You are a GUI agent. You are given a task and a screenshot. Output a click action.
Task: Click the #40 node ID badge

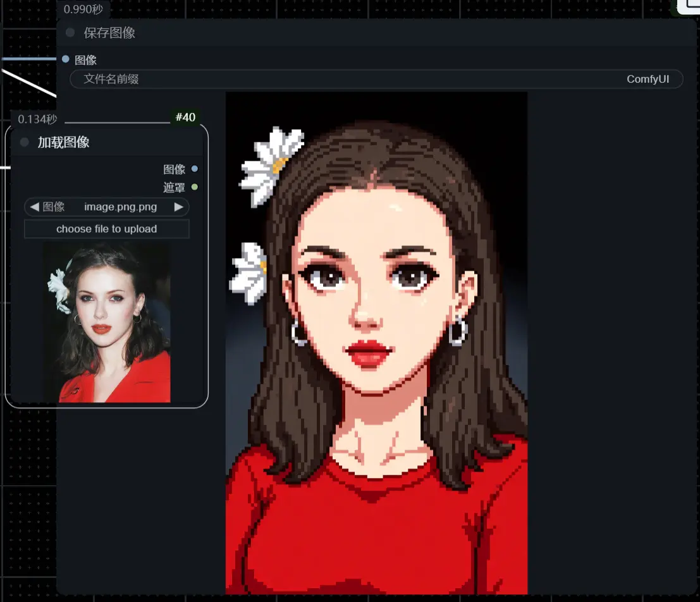pyautogui.click(x=185, y=118)
